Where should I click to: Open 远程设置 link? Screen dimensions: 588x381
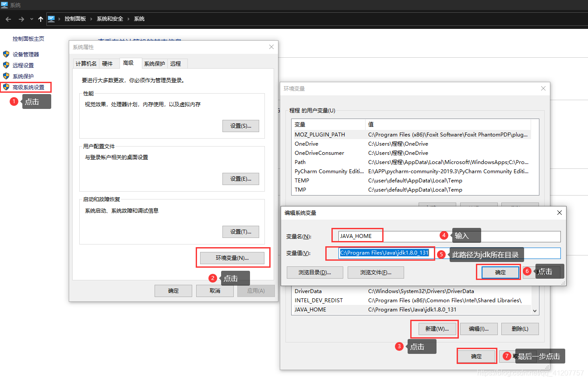23,65
